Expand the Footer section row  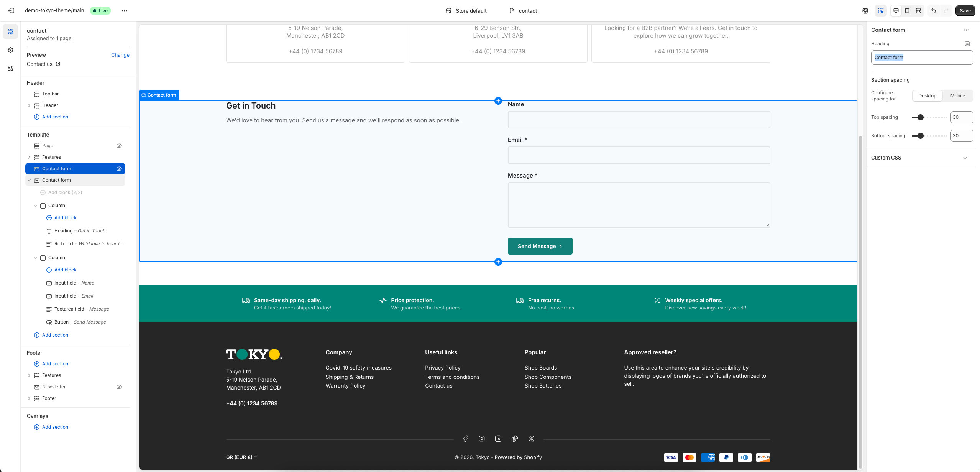(x=29, y=398)
